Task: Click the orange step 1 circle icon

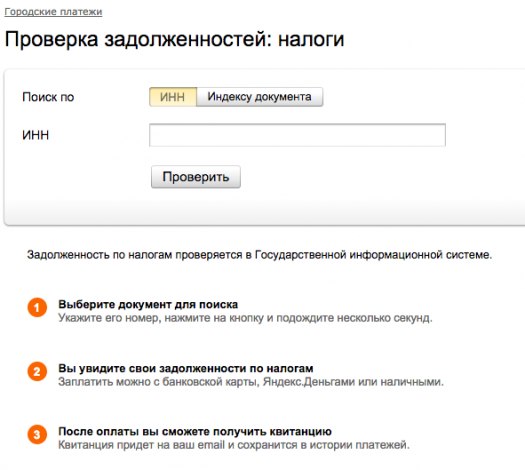Action: click(37, 307)
